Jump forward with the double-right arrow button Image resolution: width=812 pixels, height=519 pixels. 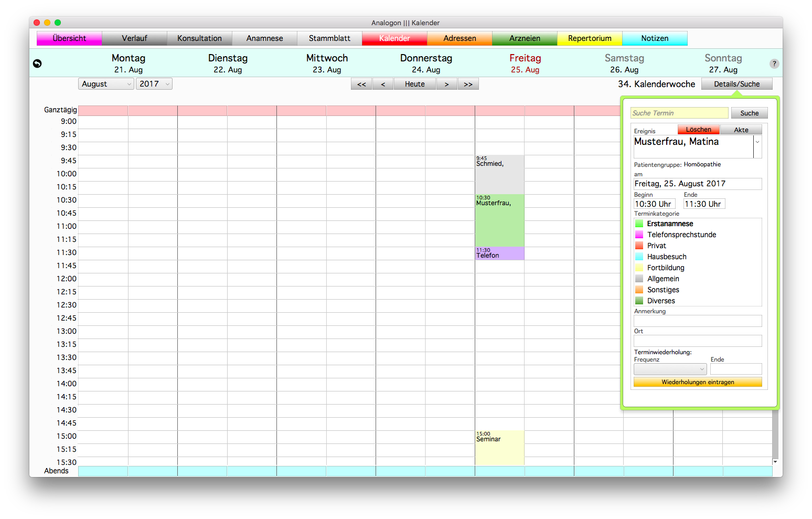click(468, 84)
